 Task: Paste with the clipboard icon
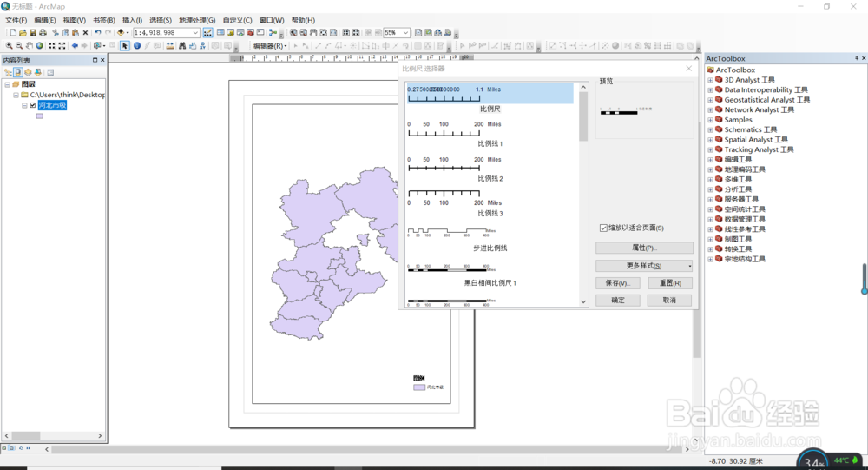(x=76, y=33)
